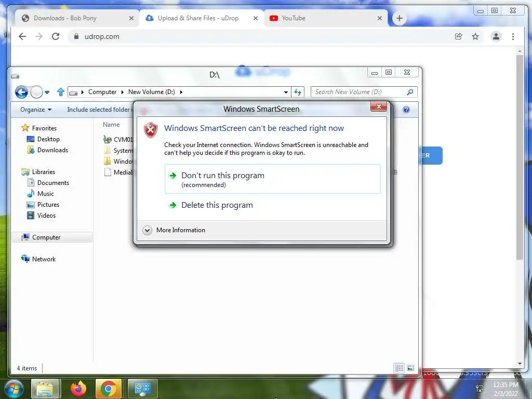Open Explorer's recent locations dropdown arrow
This screenshot has height=399, width=532.
47,92
